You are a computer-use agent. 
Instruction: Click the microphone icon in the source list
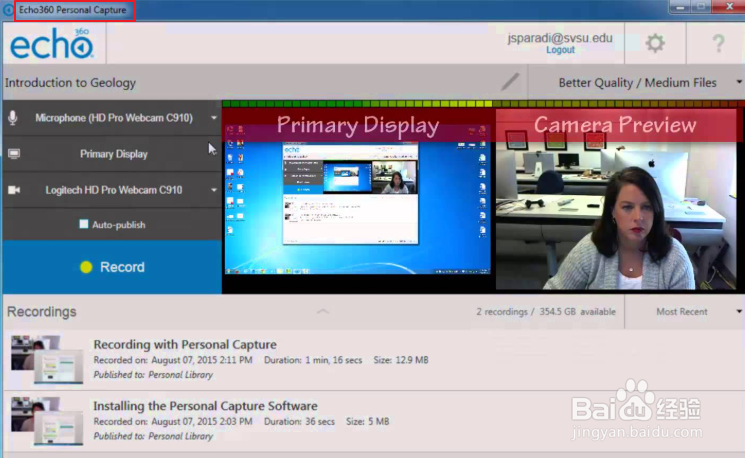click(x=13, y=117)
